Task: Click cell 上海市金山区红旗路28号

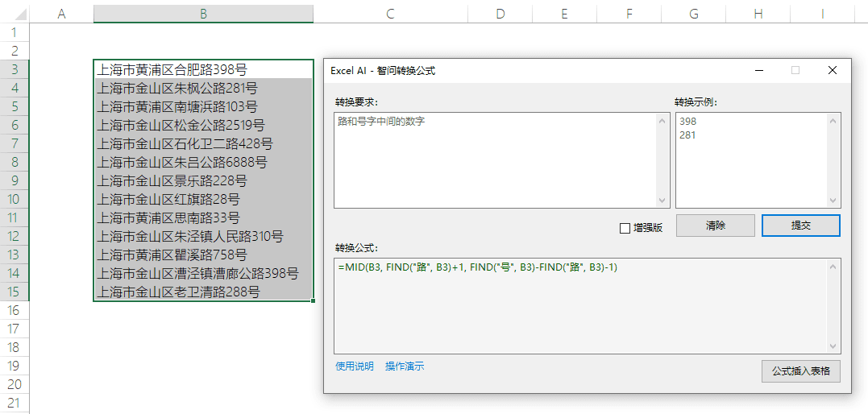Action: 204,199
